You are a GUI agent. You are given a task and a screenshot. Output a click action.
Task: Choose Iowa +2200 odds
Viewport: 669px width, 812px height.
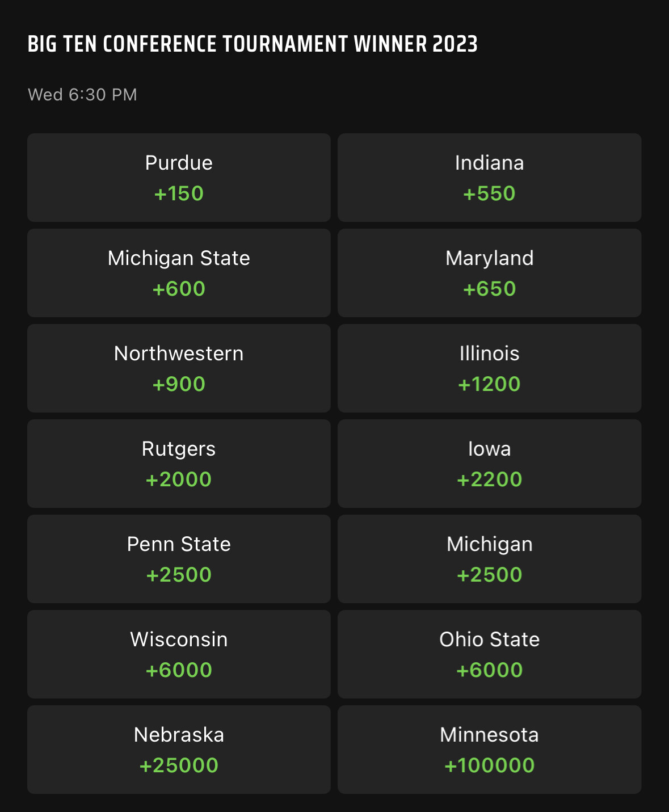[x=490, y=464]
